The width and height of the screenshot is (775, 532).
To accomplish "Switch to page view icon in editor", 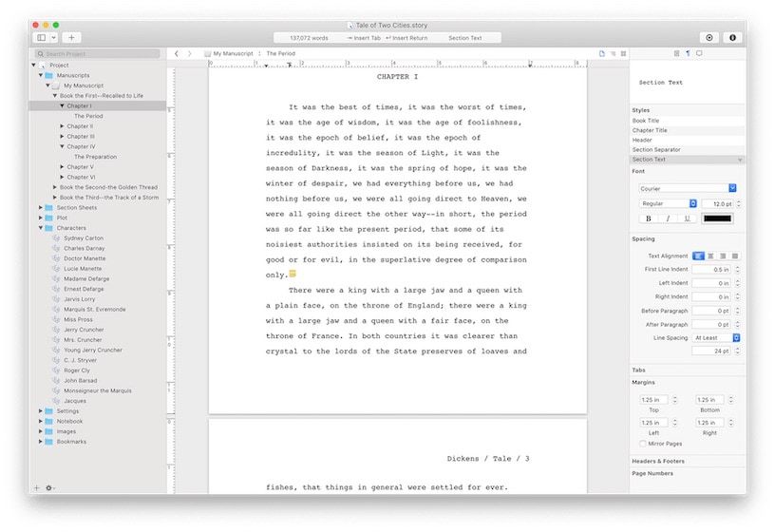I will click(601, 54).
